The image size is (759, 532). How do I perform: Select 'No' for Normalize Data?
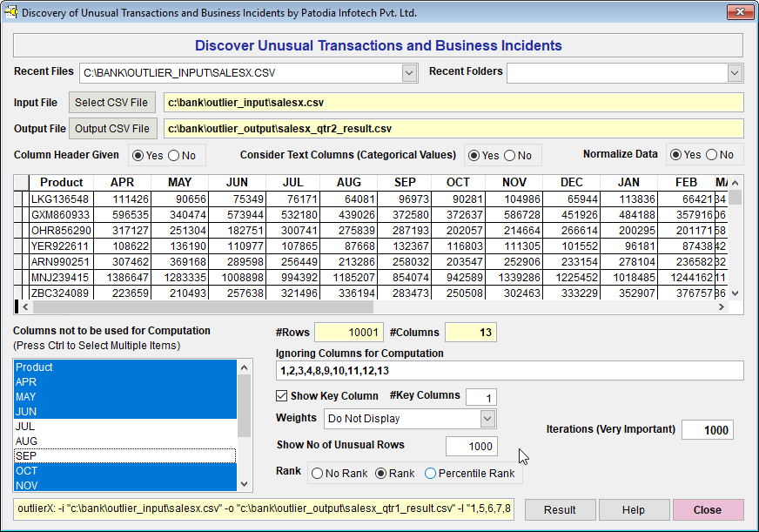tap(710, 155)
